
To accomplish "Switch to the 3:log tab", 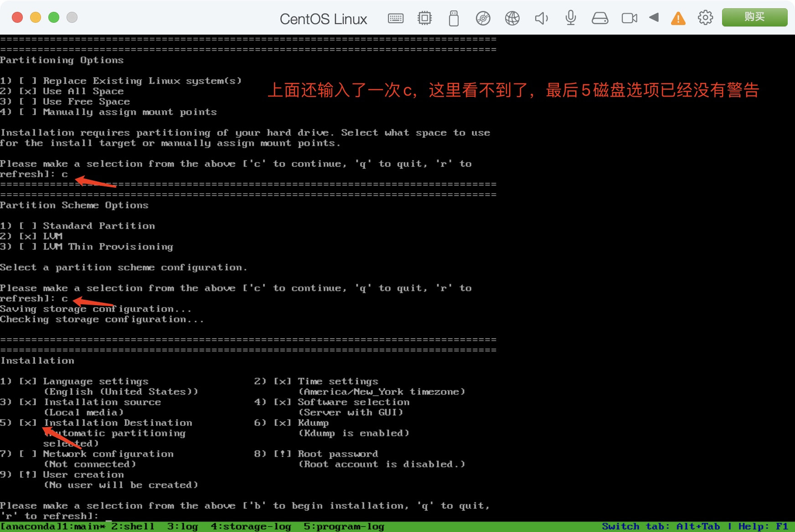I will pos(182,527).
